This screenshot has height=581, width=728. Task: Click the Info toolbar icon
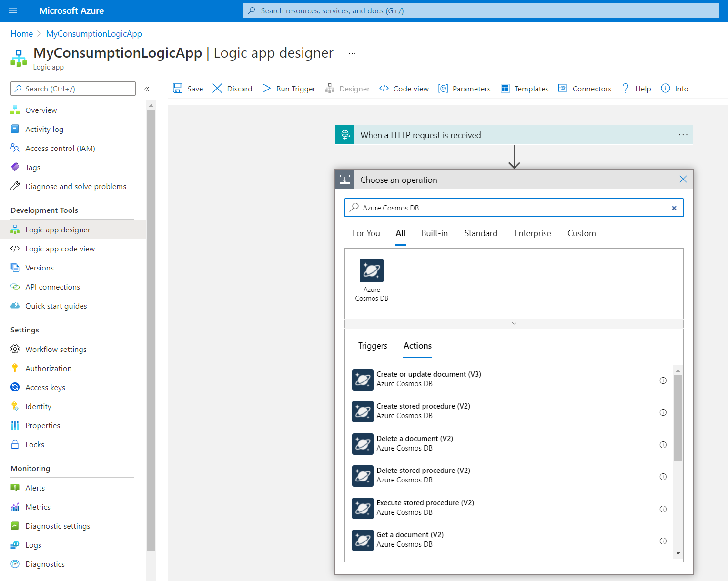click(x=666, y=88)
